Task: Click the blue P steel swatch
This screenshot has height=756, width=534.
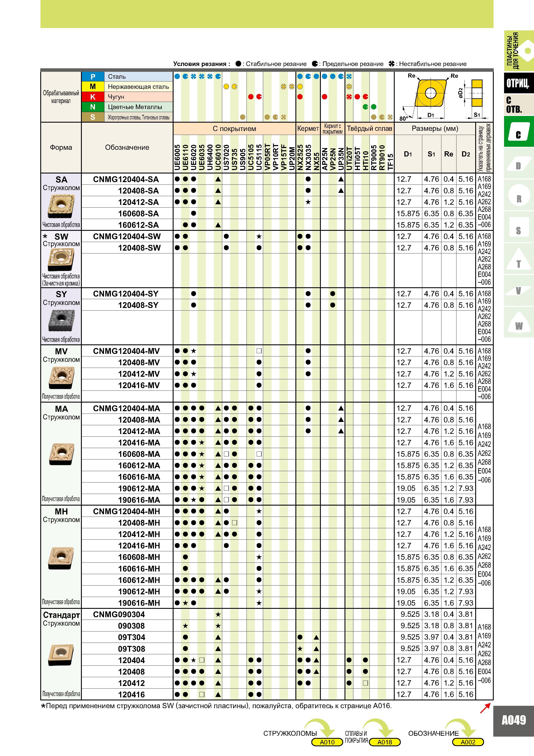Action: coord(93,77)
